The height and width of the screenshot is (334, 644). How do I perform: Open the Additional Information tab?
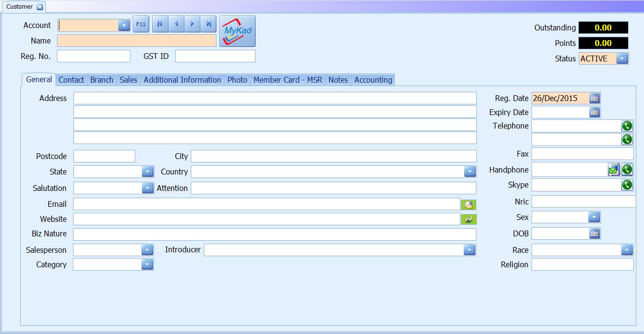pos(182,80)
